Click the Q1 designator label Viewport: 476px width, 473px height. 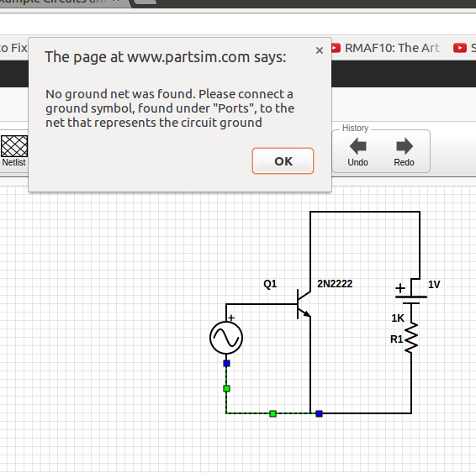pos(270,285)
